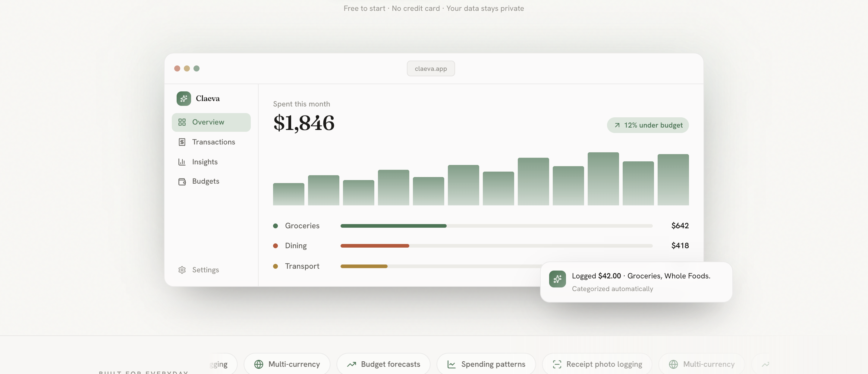Click the Claeva brand name
Screen dimensions: 868x374
(x=208, y=98)
